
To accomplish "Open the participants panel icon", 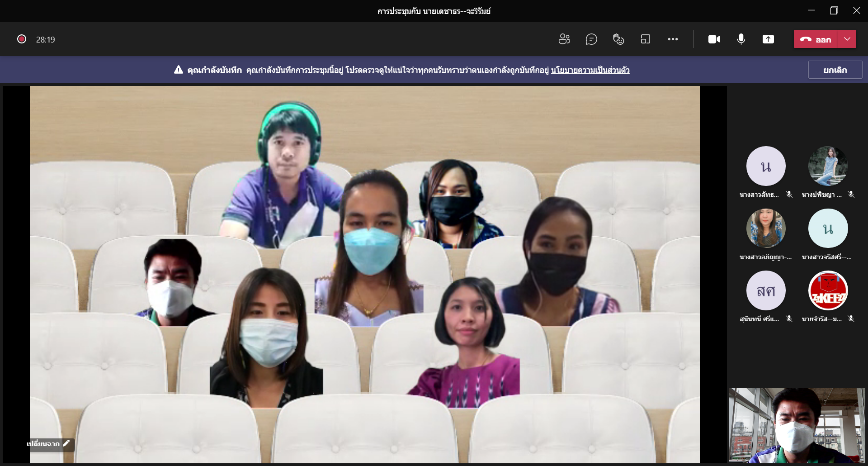I will pos(564,39).
